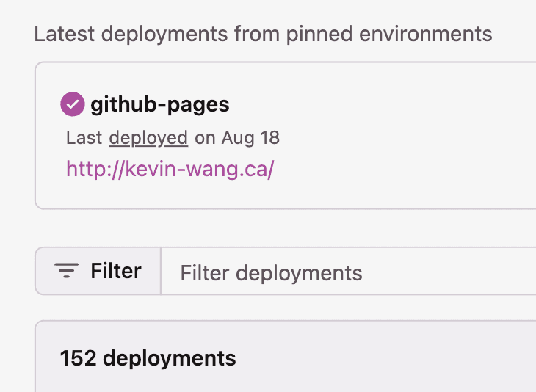
Task: Open the github-pages environment name
Action: click(x=160, y=104)
